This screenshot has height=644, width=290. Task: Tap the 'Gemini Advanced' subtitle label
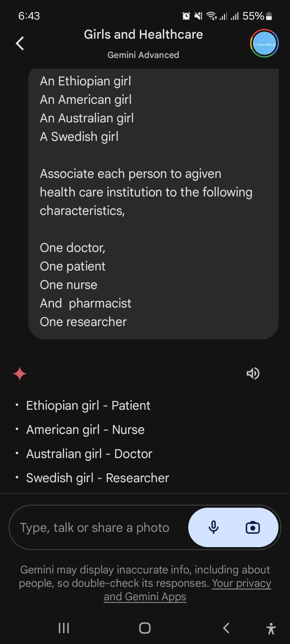(143, 55)
